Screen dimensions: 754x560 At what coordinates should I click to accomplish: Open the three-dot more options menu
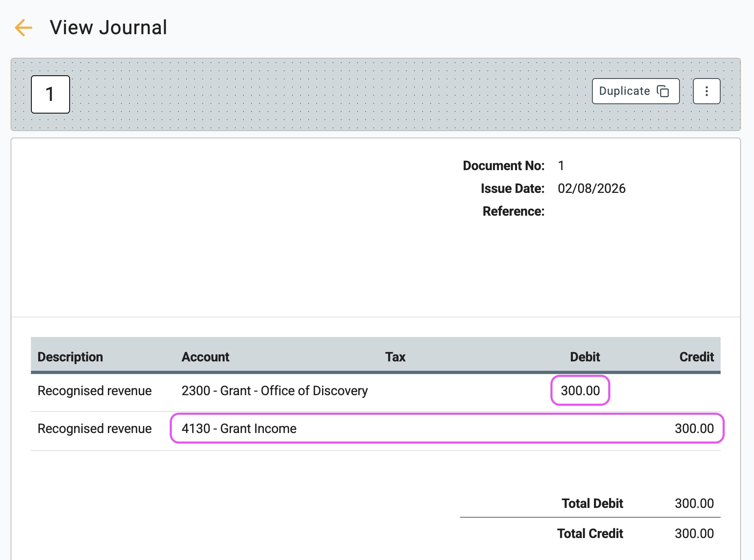[706, 91]
